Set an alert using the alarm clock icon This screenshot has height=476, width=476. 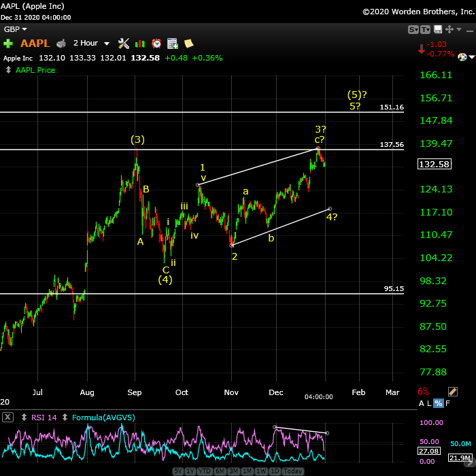[156, 44]
